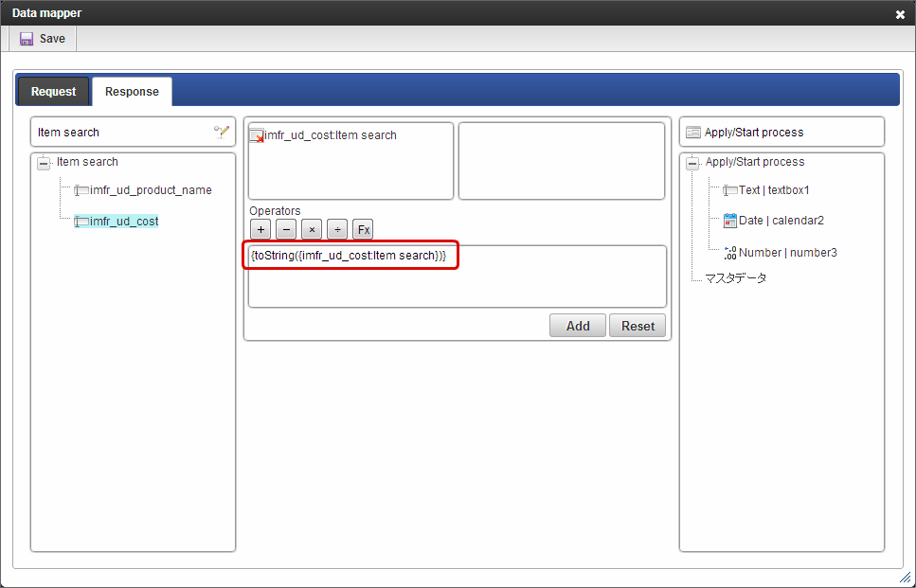Viewport: 916px width, 588px height.
Task: Select the imfr_ud_cost tree item
Action: click(x=124, y=222)
